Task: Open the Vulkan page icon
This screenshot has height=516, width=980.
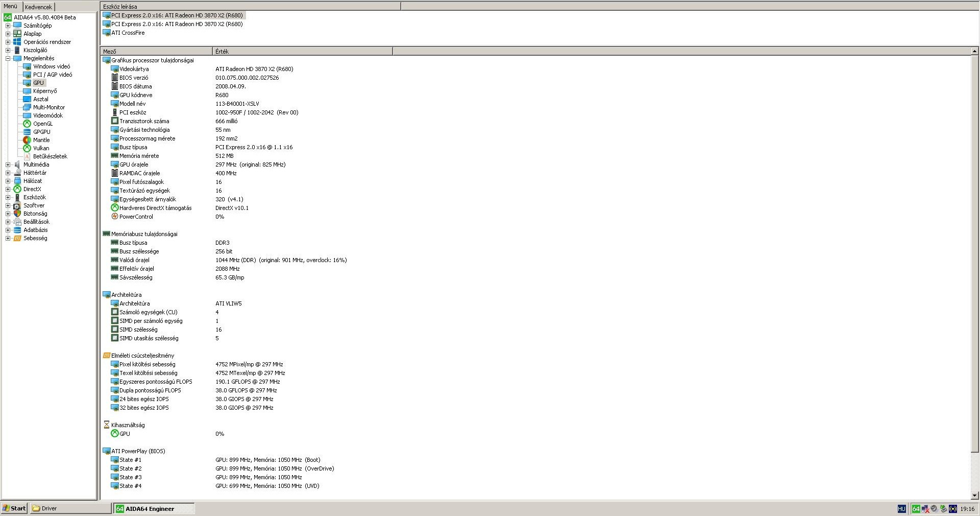Action: click(27, 148)
